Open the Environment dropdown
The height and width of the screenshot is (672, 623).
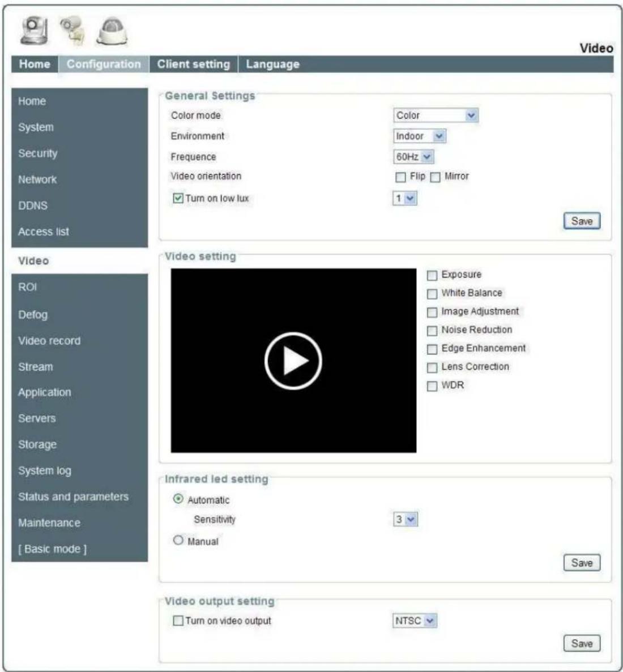click(x=420, y=136)
